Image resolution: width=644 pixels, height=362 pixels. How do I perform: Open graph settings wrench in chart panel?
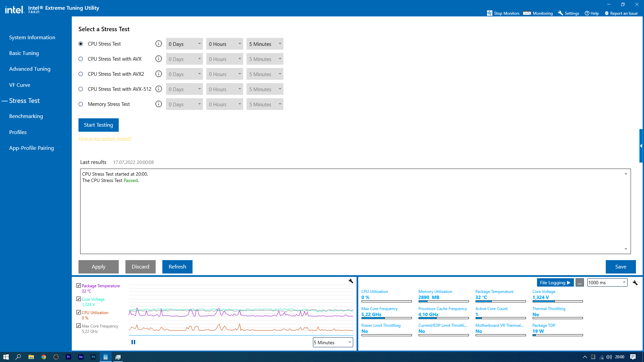[x=351, y=281]
